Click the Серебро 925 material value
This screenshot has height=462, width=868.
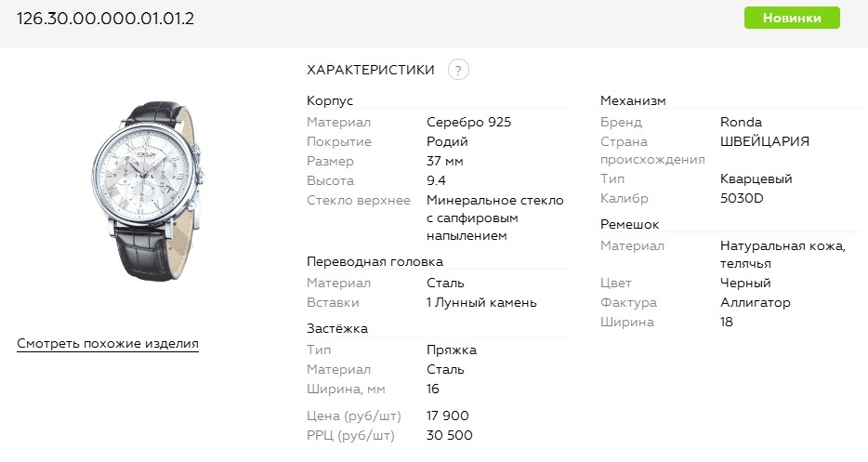click(x=468, y=122)
